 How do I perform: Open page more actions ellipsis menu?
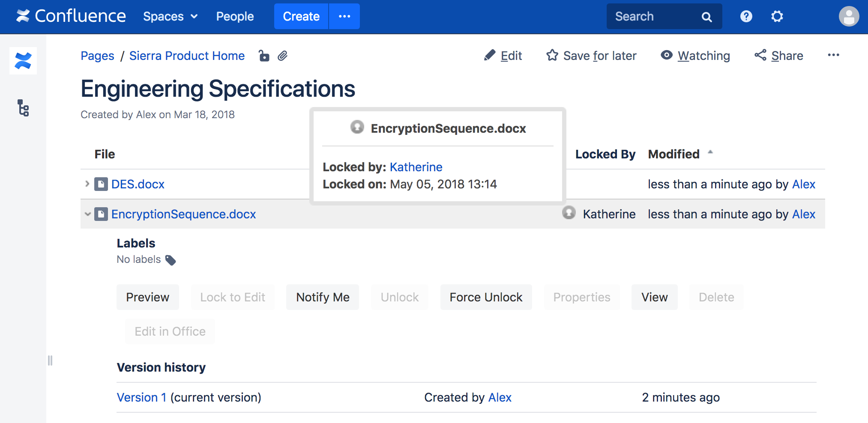click(x=833, y=55)
